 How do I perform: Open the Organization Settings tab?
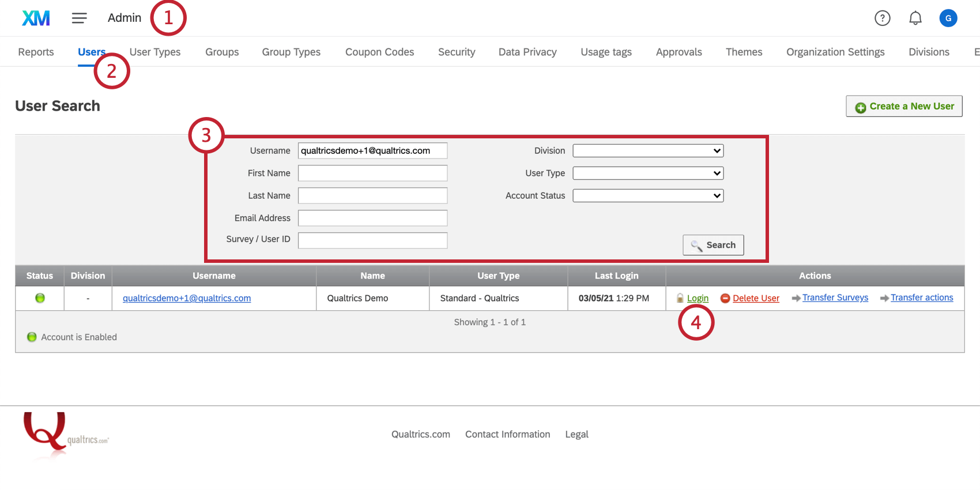pyautogui.click(x=835, y=52)
